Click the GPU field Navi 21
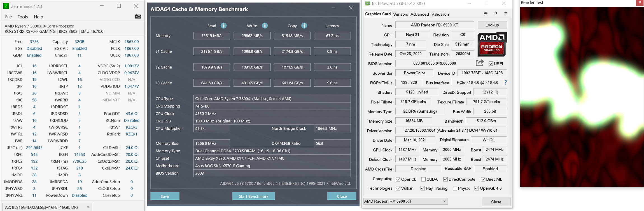 (x=412, y=35)
